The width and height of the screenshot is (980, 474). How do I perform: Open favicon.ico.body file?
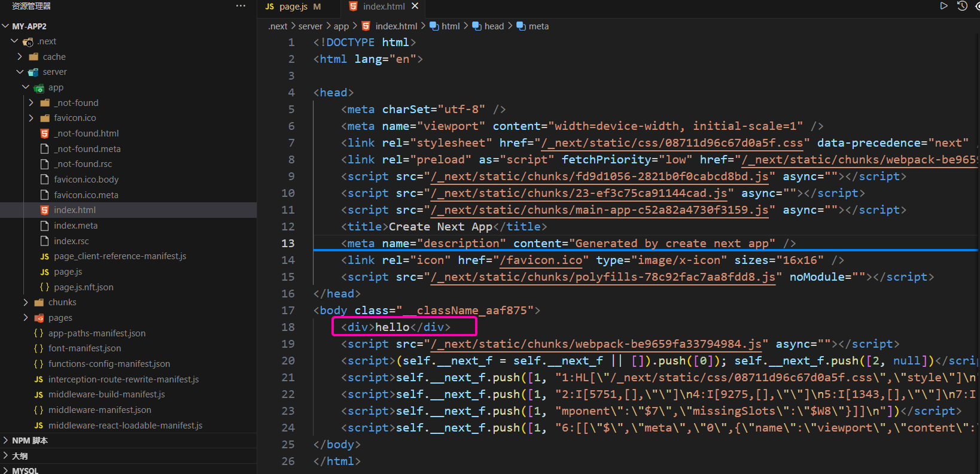(86, 180)
